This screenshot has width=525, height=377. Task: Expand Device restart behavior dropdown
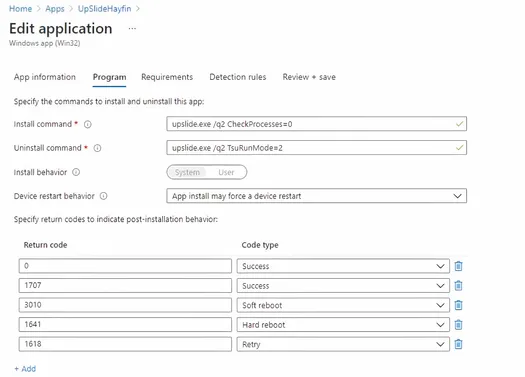pos(316,196)
